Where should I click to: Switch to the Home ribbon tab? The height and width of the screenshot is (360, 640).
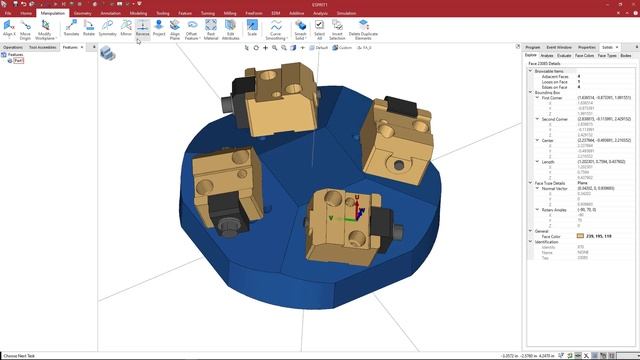point(26,13)
